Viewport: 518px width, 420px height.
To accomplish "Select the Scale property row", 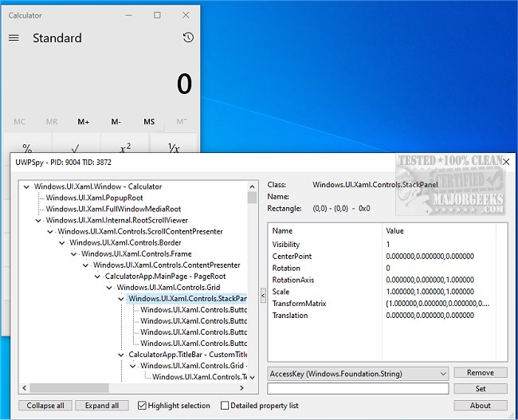I will coord(382,292).
